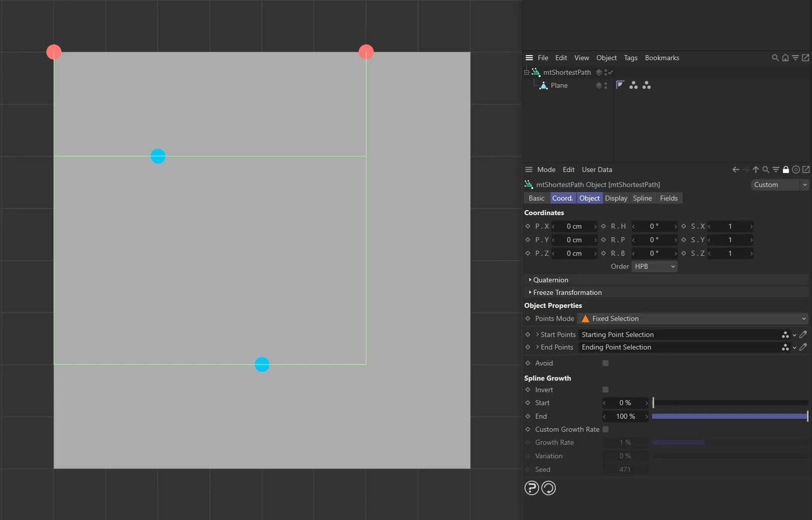Screen dimensions: 812x520
Task: Click the back arrow in the Attribute Manager
Action: click(735, 169)
